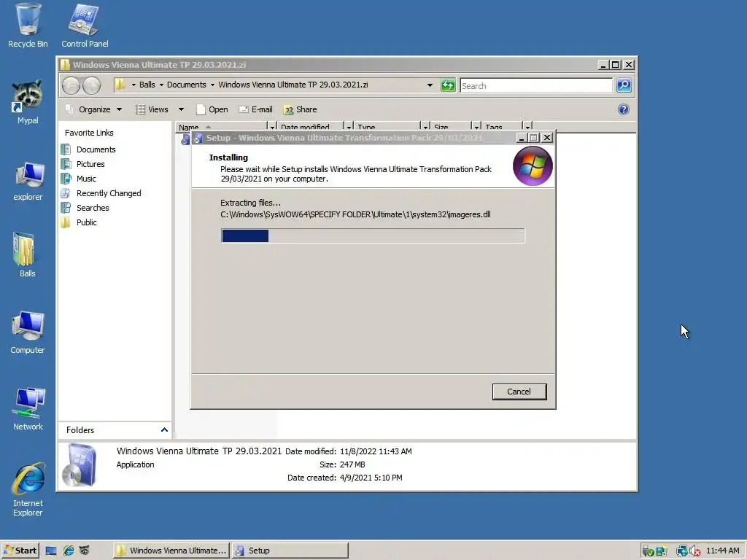The width and height of the screenshot is (747, 560).
Task: Click the green Refresh button by address bar
Action: point(448,85)
